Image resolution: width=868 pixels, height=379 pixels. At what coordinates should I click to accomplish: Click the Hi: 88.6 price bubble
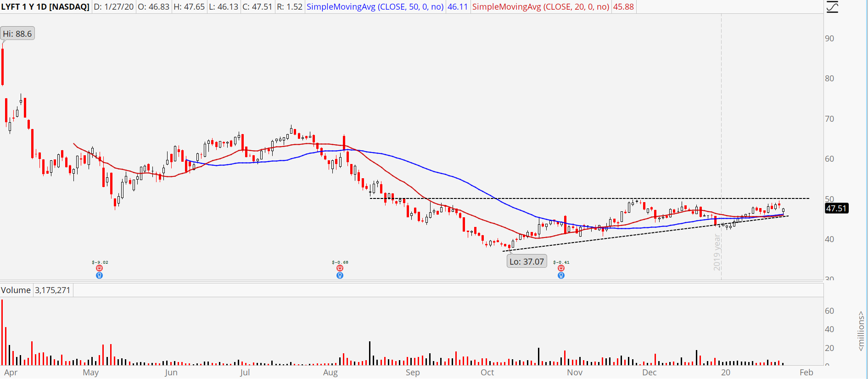pos(17,34)
